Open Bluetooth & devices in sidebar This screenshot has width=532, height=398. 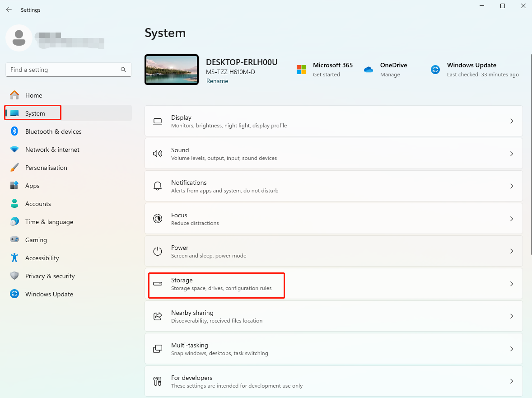pyautogui.click(x=53, y=131)
